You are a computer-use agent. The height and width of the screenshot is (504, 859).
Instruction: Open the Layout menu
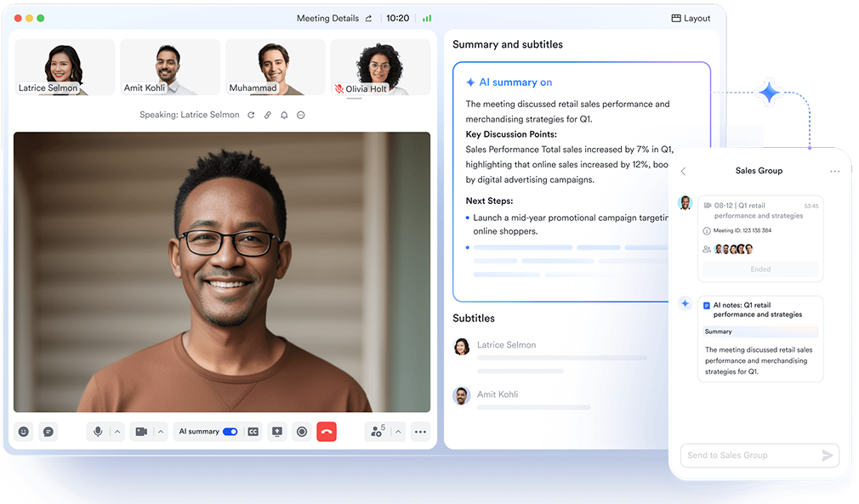click(691, 18)
